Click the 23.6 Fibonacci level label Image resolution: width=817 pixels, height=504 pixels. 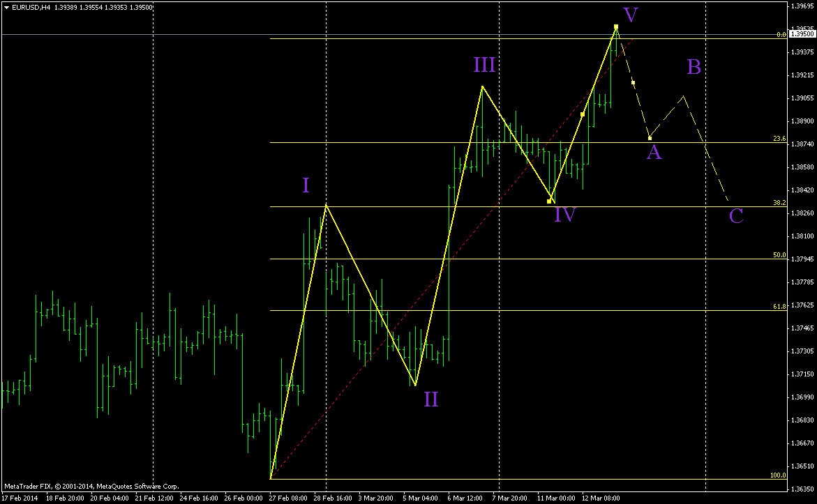[x=779, y=139]
